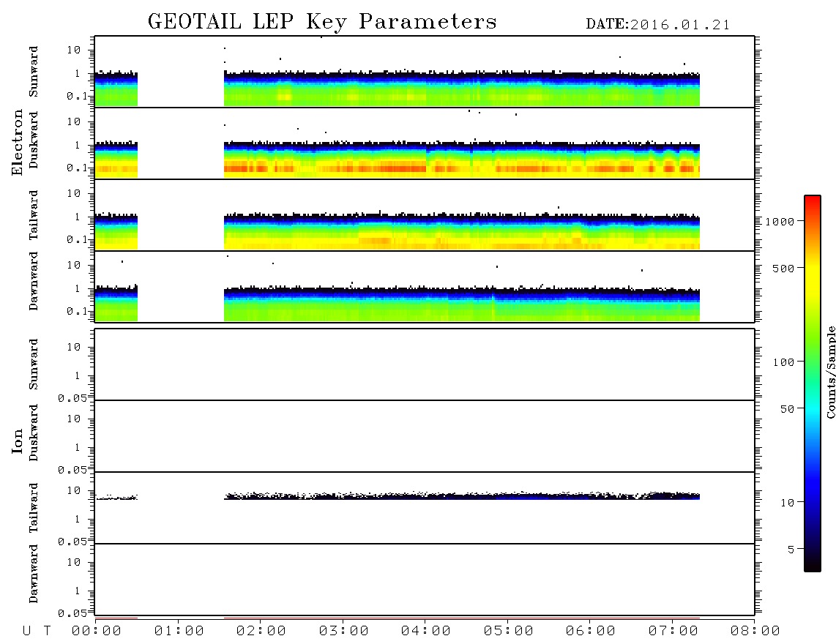This screenshot has height=644, width=836.
Task: Select the Electron Sunward panel label
Action: (33, 71)
